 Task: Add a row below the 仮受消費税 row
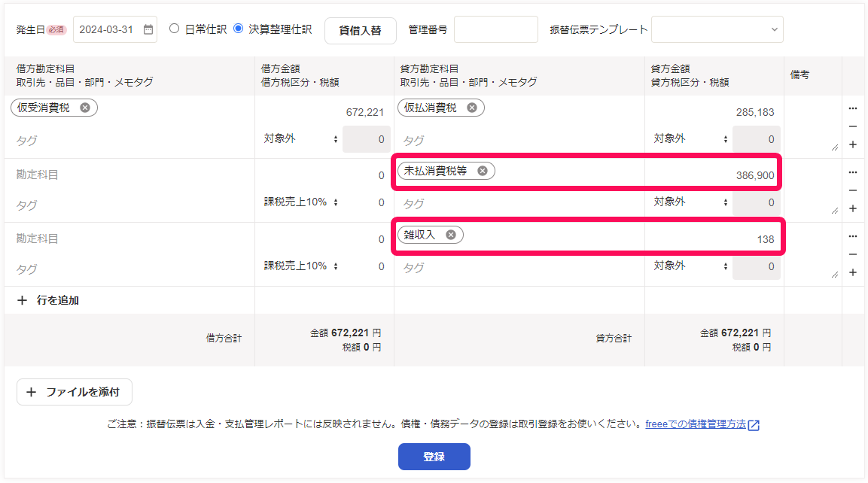click(x=852, y=144)
